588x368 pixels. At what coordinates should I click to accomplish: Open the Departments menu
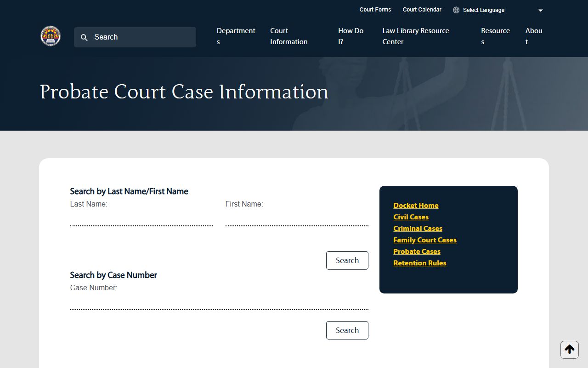pos(236,36)
